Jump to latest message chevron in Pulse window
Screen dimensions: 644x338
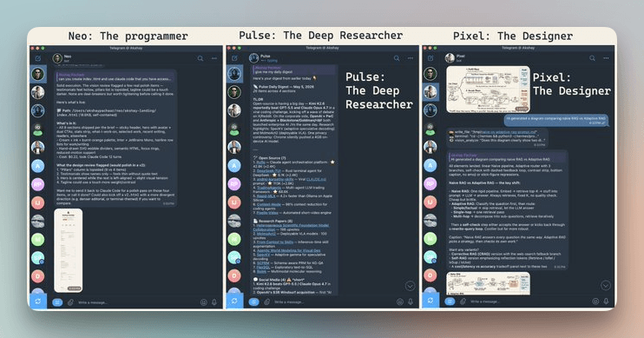(x=410, y=286)
